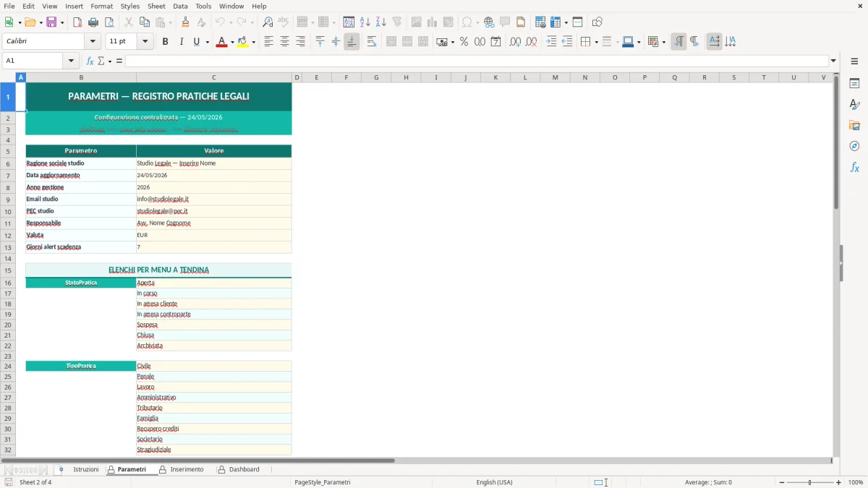Click the save status icon in status bar

coord(8,482)
